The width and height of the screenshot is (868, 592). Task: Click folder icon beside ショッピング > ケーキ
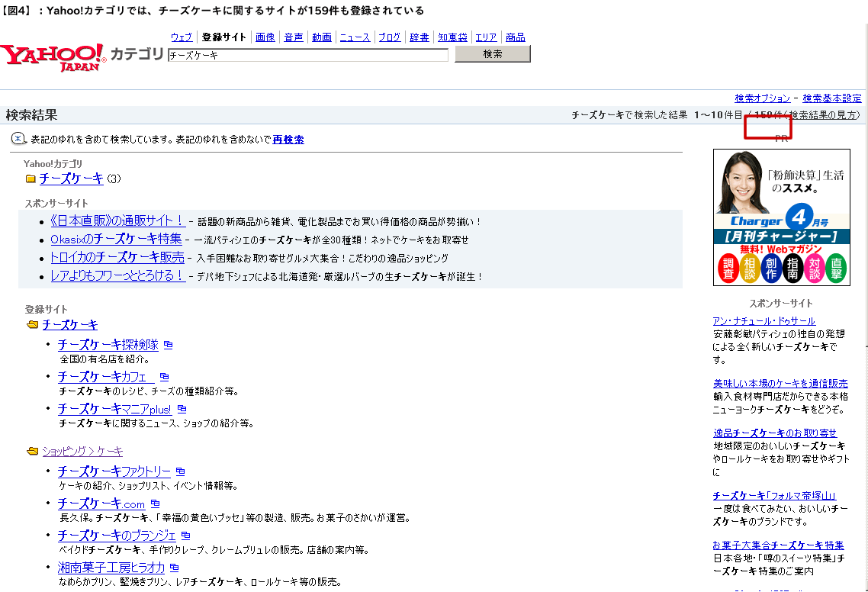(32, 452)
